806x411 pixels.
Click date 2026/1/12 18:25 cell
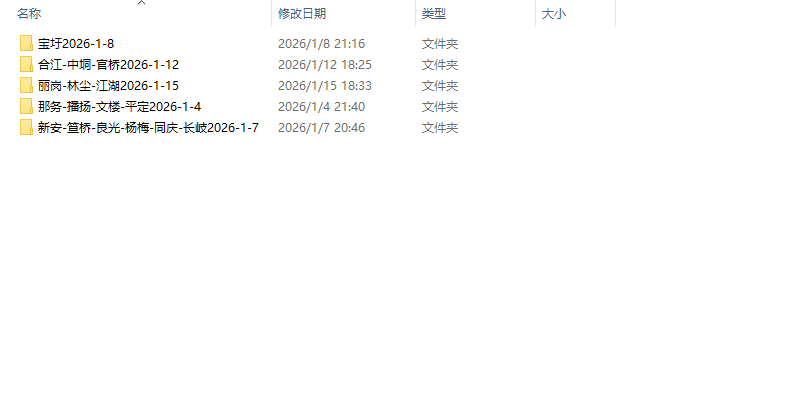point(324,65)
